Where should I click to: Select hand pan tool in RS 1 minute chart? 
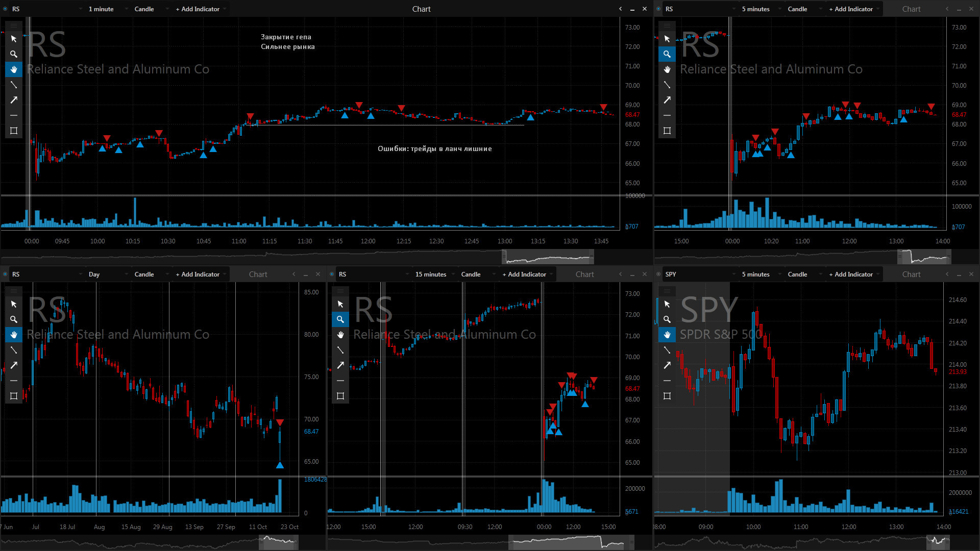coord(14,69)
